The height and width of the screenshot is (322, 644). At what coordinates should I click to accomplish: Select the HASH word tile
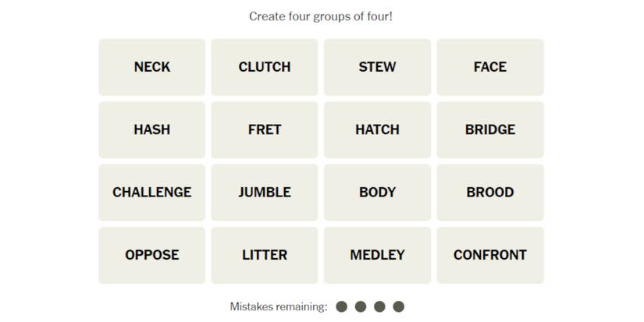151,129
